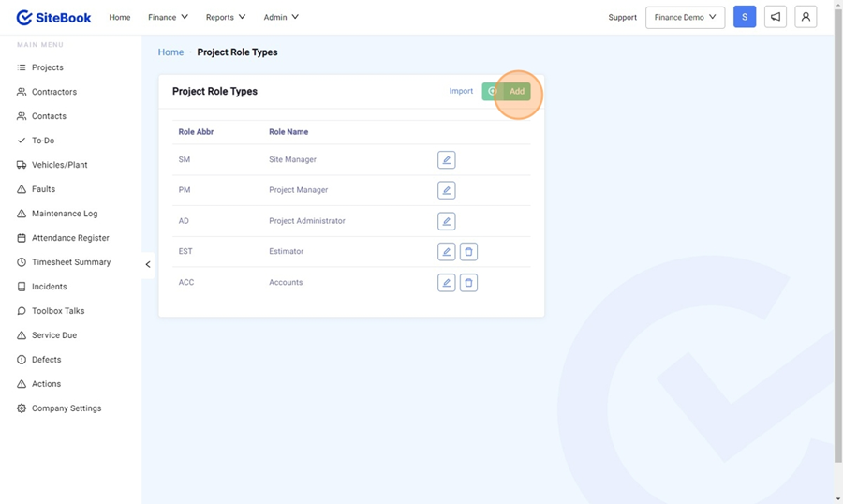Screen dimensions: 843x504
Task: Open the announcements megaphone icon
Action: (x=776, y=17)
